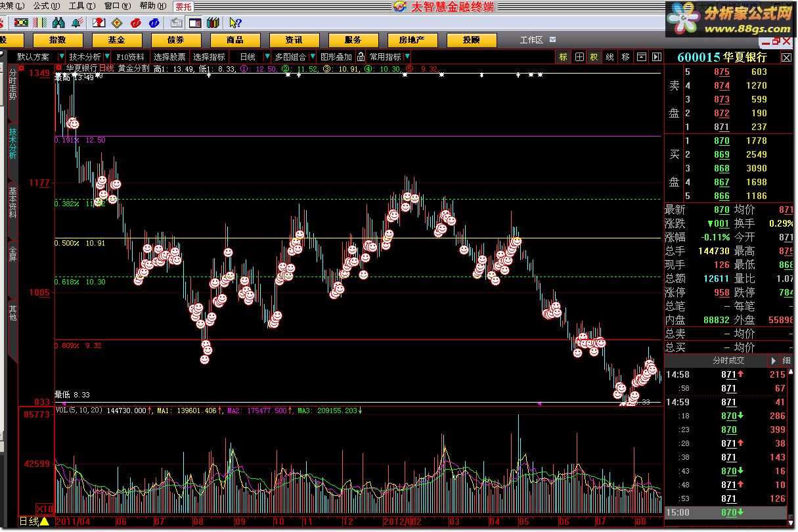Select the 分时成交 panel tab

pos(729,361)
